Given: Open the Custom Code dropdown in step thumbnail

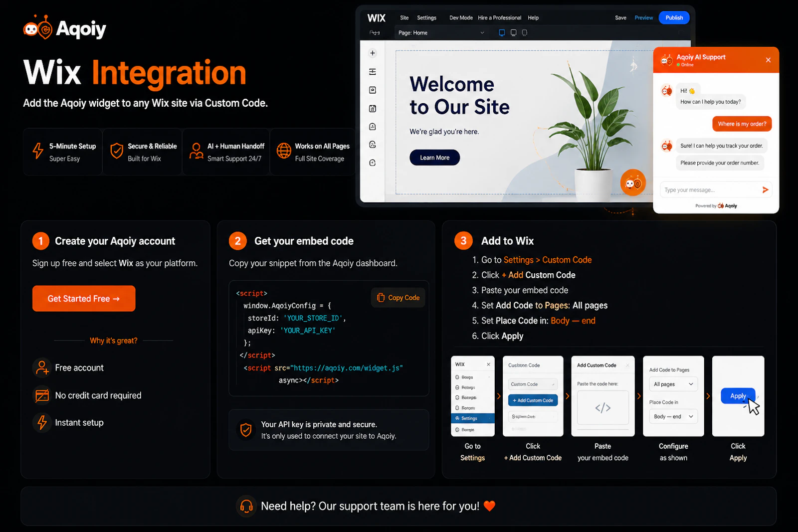Looking at the screenshot, I should coord(533,384).
